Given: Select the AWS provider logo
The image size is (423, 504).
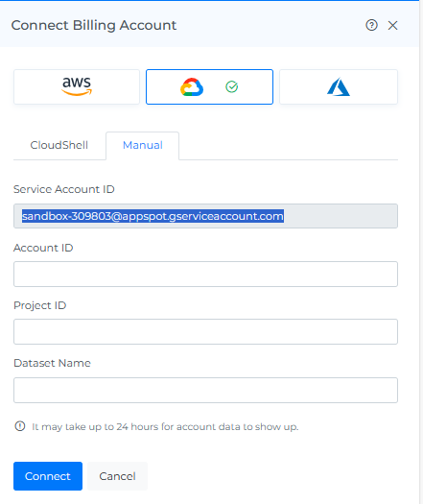Looking at the screenshot, I should click(77, 86).
